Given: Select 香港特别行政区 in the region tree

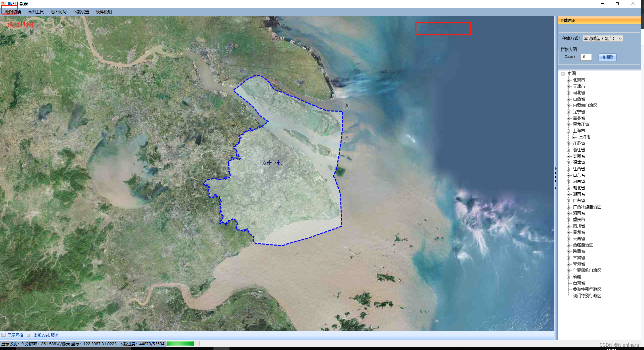Looking at the screenshot, I should 587,290.
